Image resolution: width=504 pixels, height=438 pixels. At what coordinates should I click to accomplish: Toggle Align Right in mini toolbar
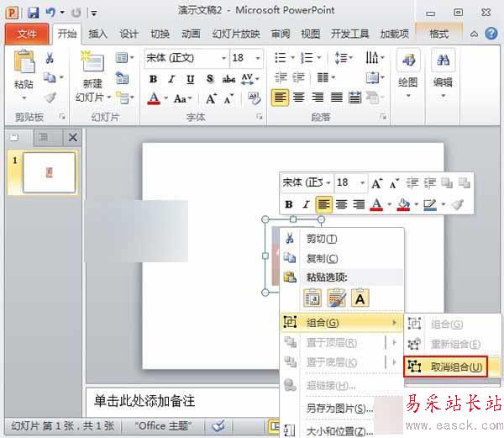pos(359,204)
